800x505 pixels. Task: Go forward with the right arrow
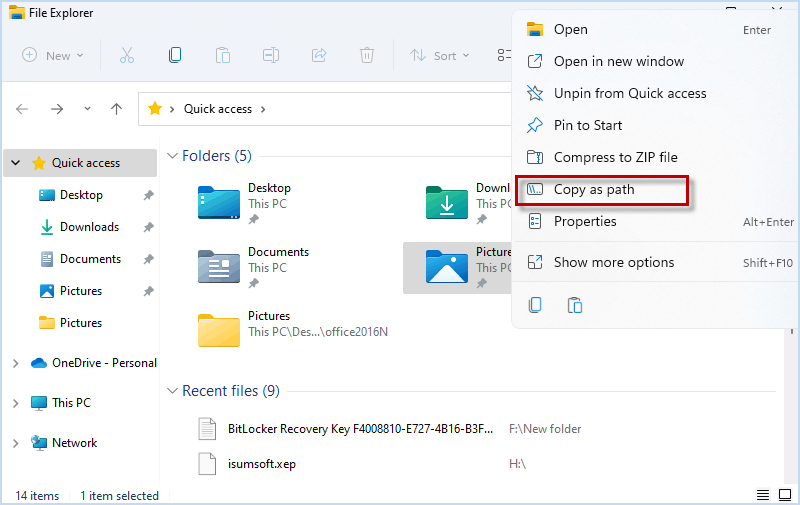(57, 109)
